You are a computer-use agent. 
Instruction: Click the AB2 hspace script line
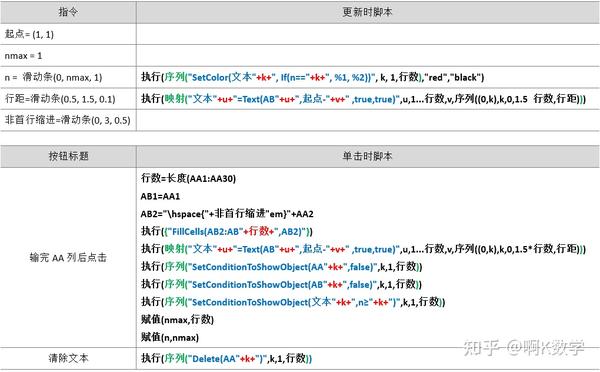(x=227, y=214)
